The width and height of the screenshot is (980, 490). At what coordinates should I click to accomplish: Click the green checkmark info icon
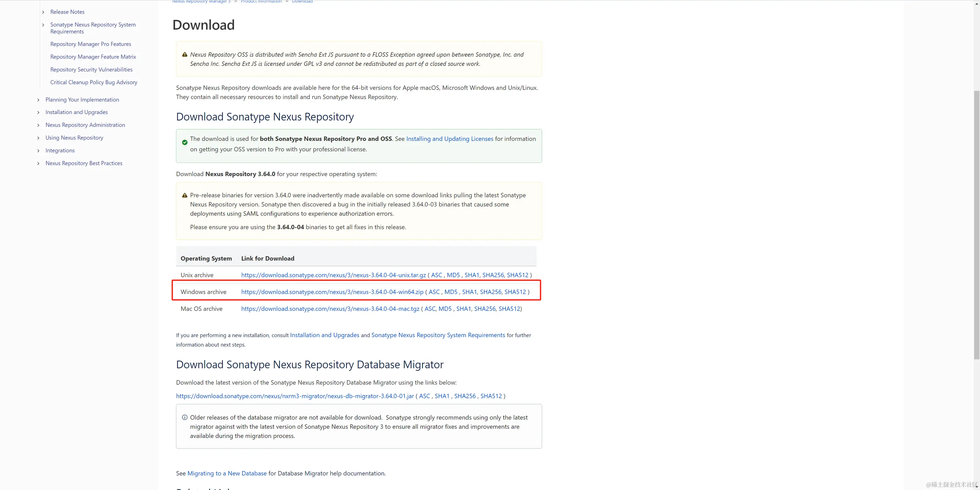coord(184,142)
